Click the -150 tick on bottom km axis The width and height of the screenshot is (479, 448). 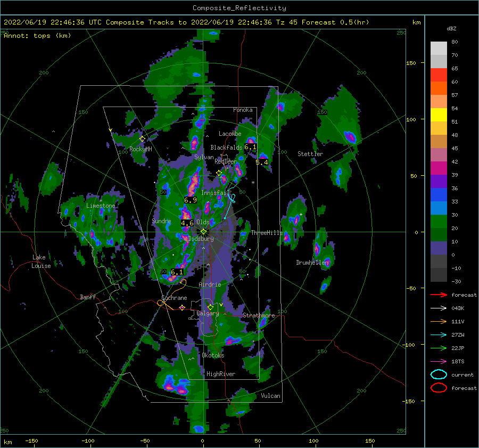[31, 441]
